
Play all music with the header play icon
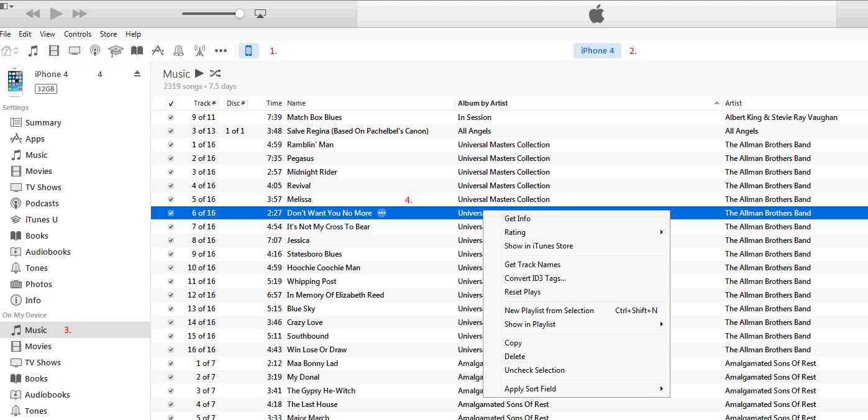pos(199,73)
